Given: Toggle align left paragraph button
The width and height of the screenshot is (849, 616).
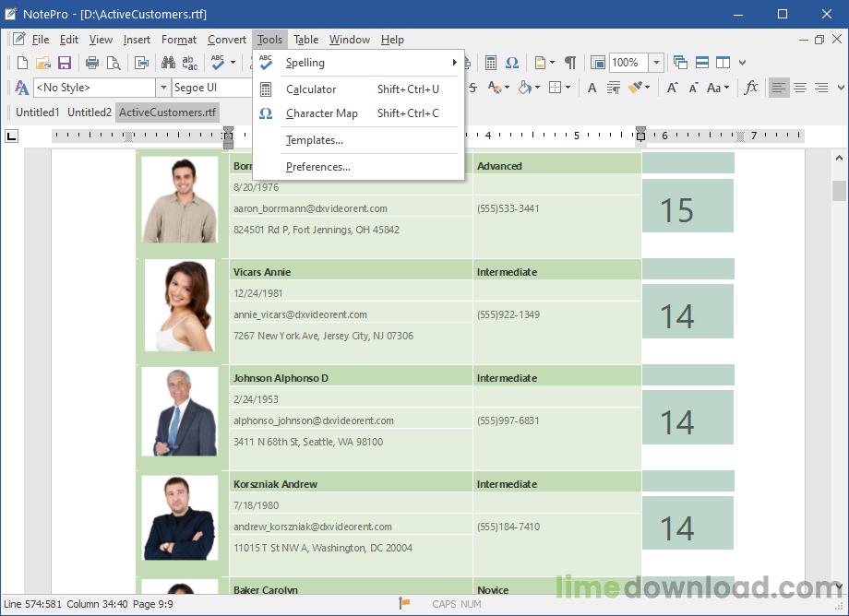Looking at the screenshot, I should tap(779, 88).
